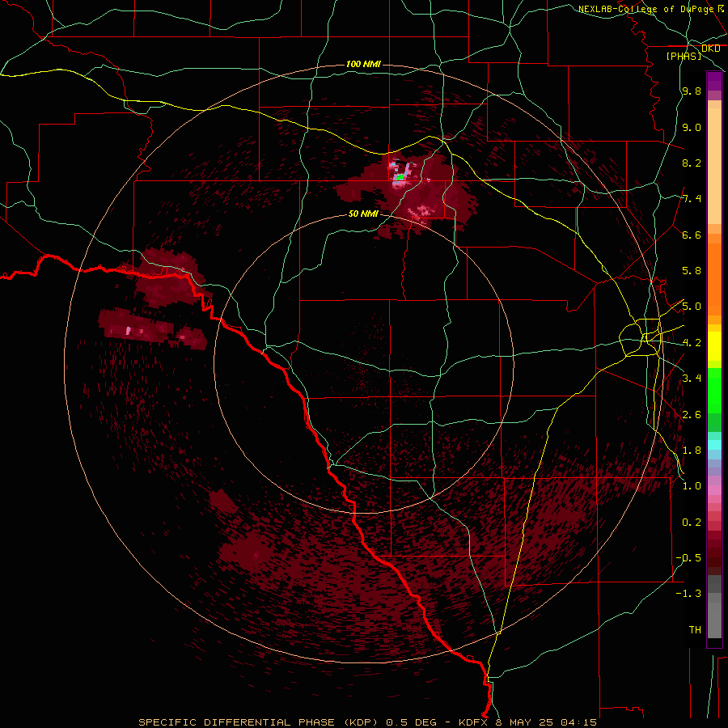
Task: Click the cyan segment of the color bar
Action: point(714,445)
